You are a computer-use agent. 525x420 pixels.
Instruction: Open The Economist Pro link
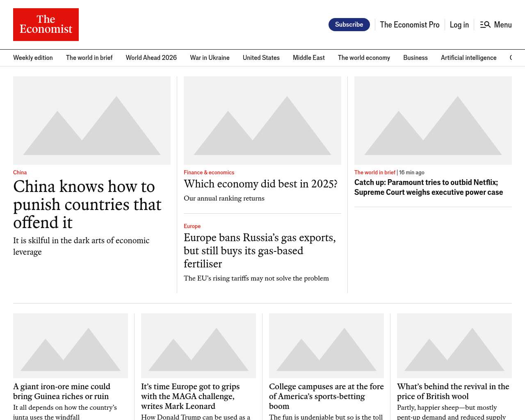[x=409, y=25]
